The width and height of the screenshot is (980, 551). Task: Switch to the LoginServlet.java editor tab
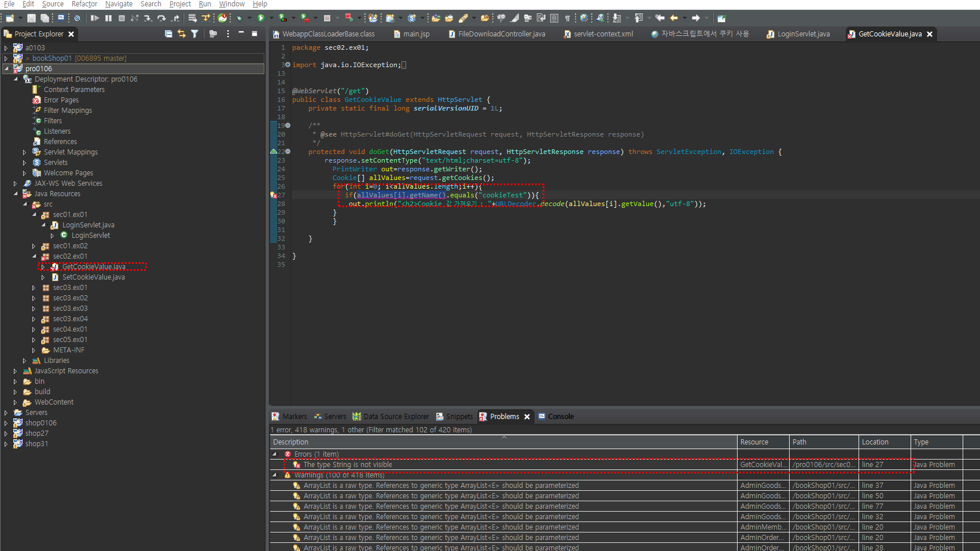coord(798,34)
